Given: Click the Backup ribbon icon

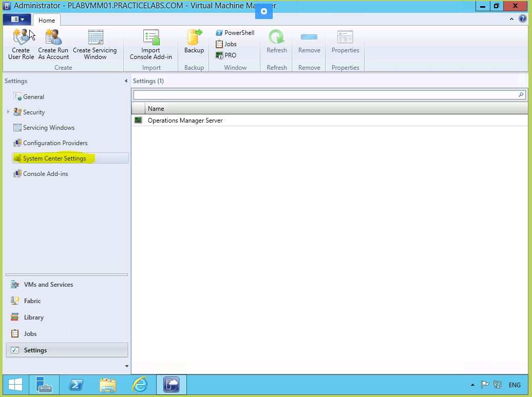Looking at the screenshot, I should pos(194,42).
